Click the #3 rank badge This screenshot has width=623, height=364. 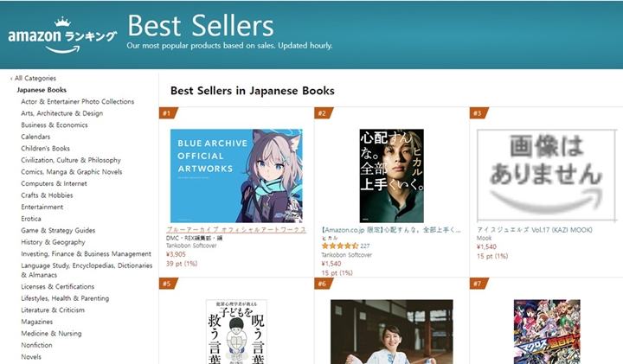click(478, 113)
